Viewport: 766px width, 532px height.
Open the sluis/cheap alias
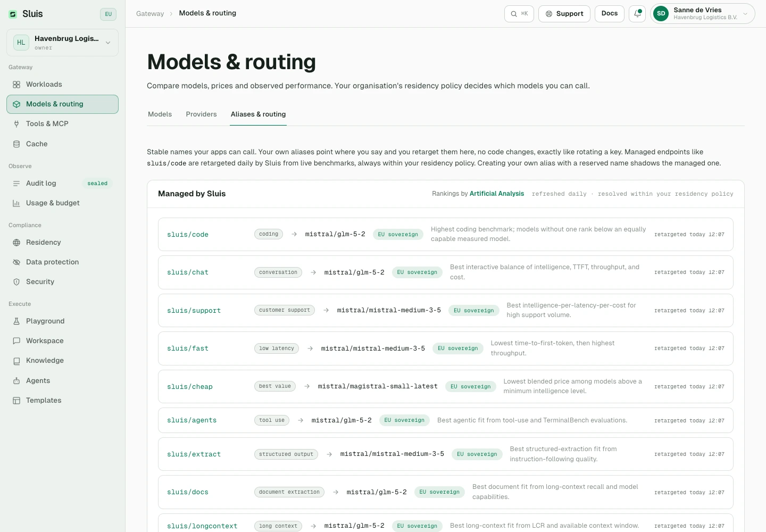pyautogui.click(x=190, y=387)
